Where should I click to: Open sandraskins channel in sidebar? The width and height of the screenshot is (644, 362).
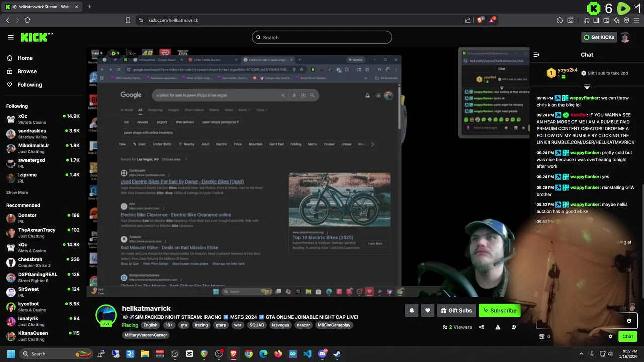[x=43, y=133]
